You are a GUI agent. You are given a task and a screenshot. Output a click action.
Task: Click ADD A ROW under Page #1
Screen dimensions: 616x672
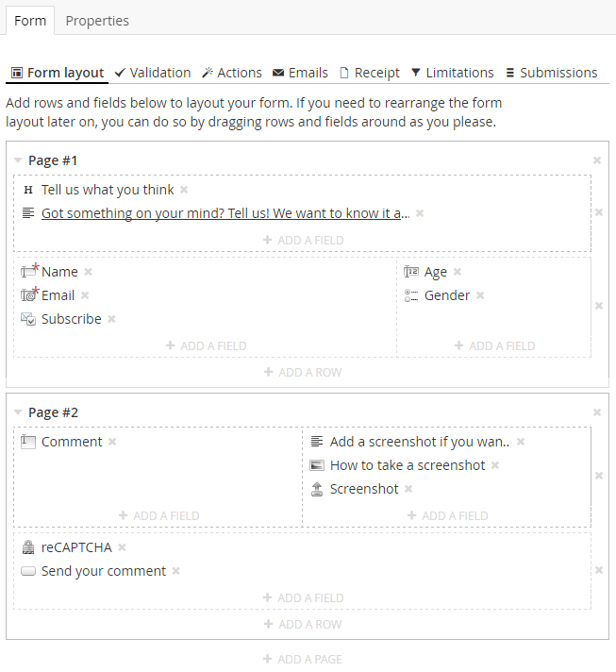point(303,373)
